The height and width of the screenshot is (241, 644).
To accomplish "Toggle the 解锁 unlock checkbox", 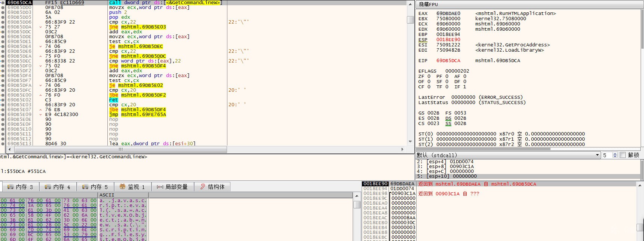I will click(x=623, y=155).
